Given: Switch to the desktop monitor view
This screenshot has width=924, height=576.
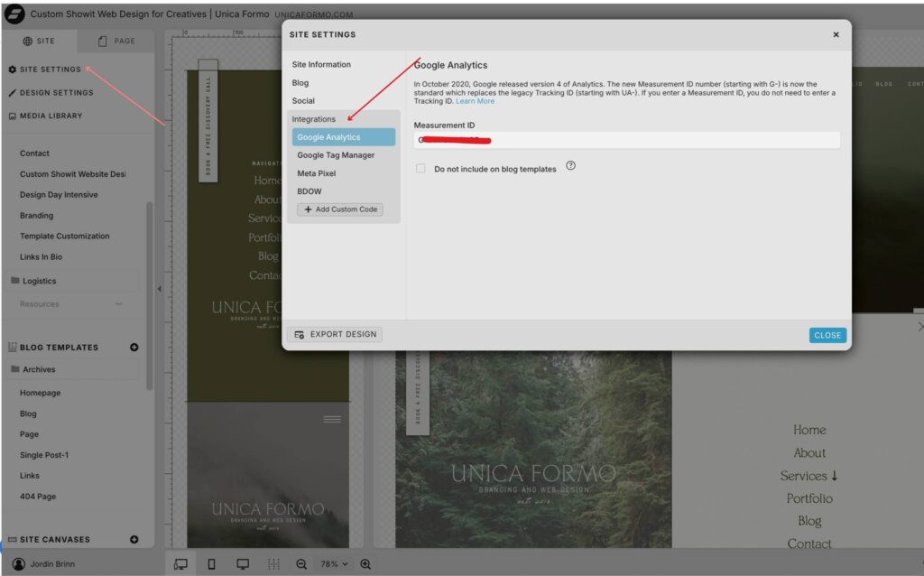Looking at the screenshot, I should coord(243,563).
